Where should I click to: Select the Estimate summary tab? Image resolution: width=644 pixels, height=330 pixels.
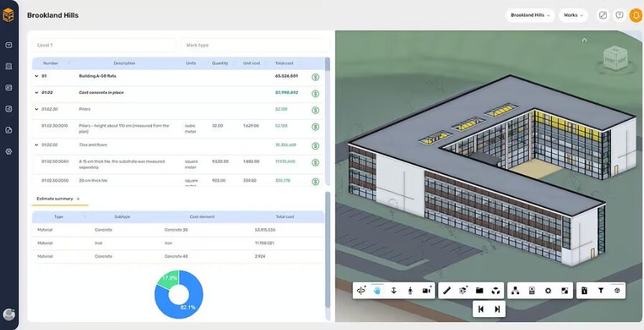pos(55,198)
